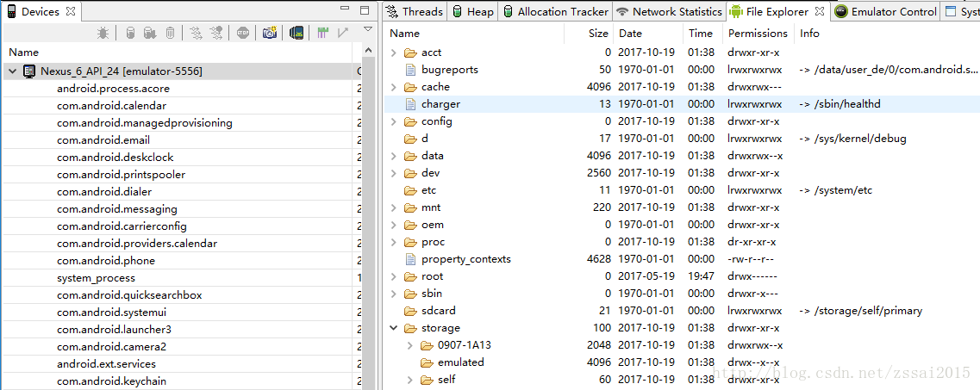
Task: Expand the mnt folder
Action: [x=393, y=207]
